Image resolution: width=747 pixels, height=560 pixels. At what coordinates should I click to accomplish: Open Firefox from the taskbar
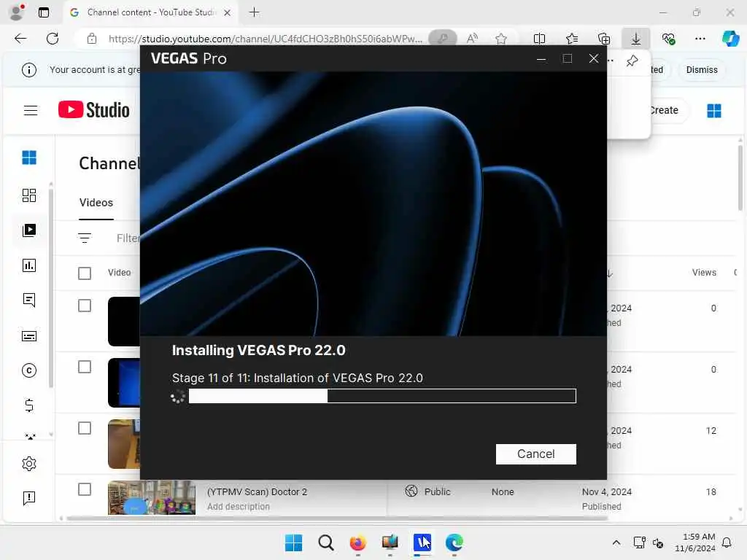pos(357,542)
